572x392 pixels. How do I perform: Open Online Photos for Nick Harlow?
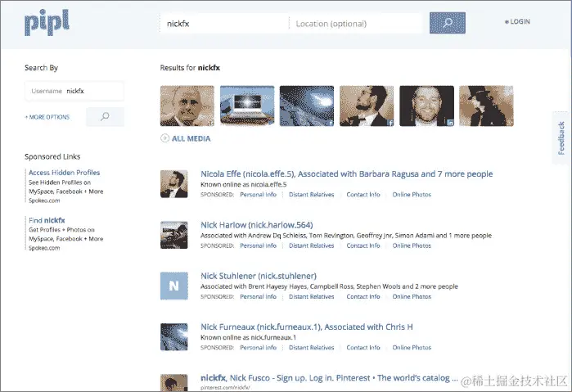tap(412, 246)
